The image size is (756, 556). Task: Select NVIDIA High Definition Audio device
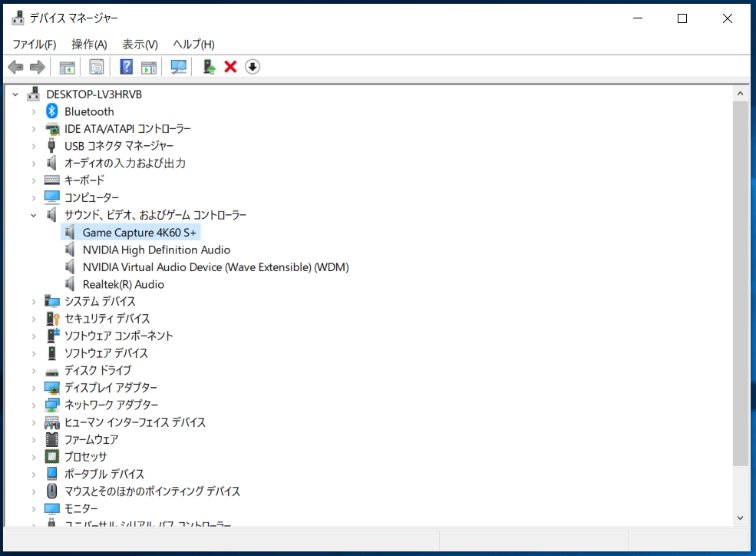157,250
